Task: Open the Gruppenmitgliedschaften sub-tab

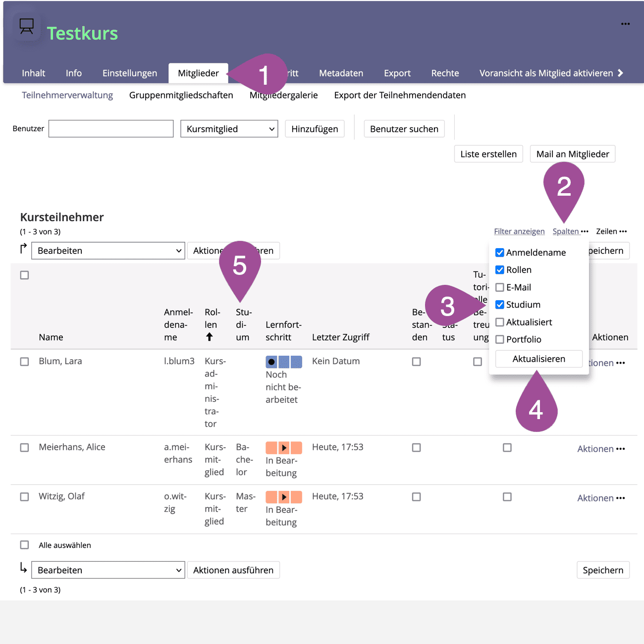Action: [x=181, y=95]
